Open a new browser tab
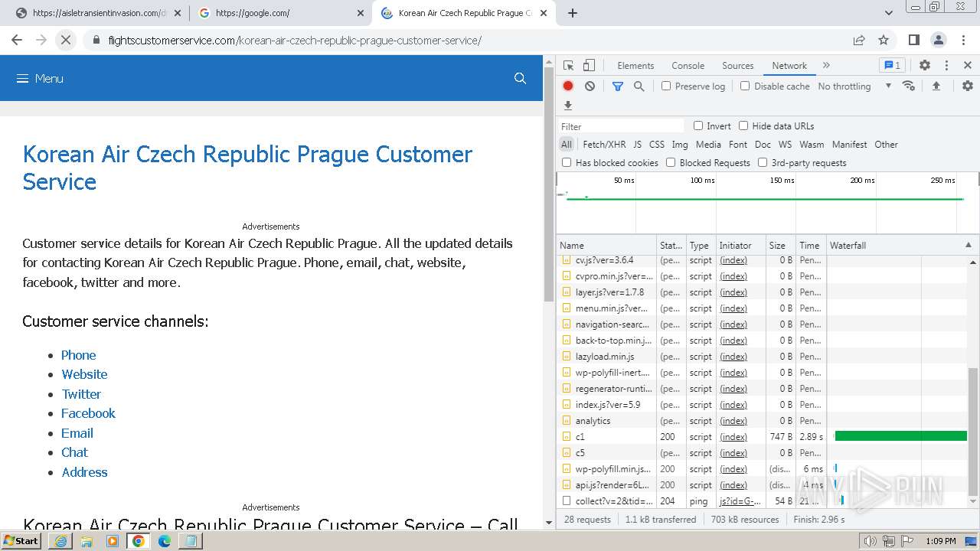This screenshot has height=551, width=980. pyautogui.click(x=573, y=13)
